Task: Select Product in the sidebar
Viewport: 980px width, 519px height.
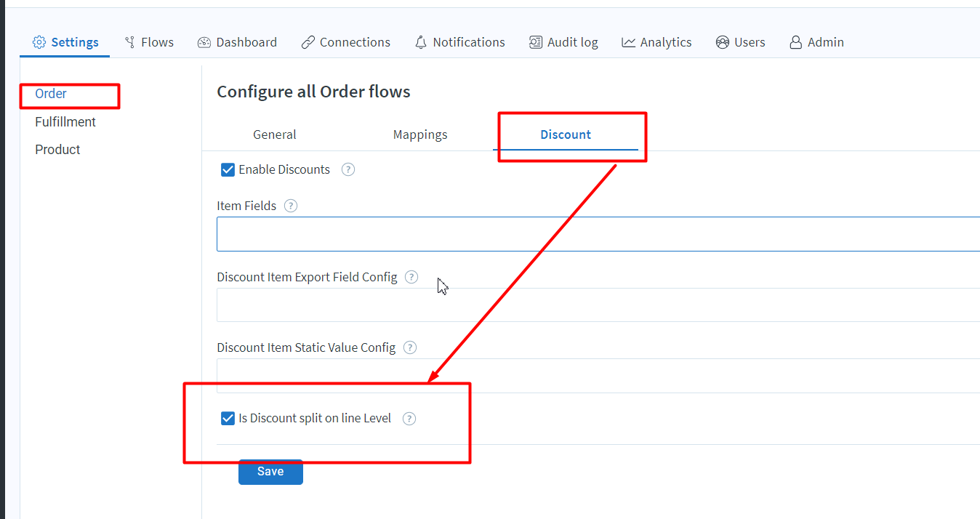Action: point(57,150)
